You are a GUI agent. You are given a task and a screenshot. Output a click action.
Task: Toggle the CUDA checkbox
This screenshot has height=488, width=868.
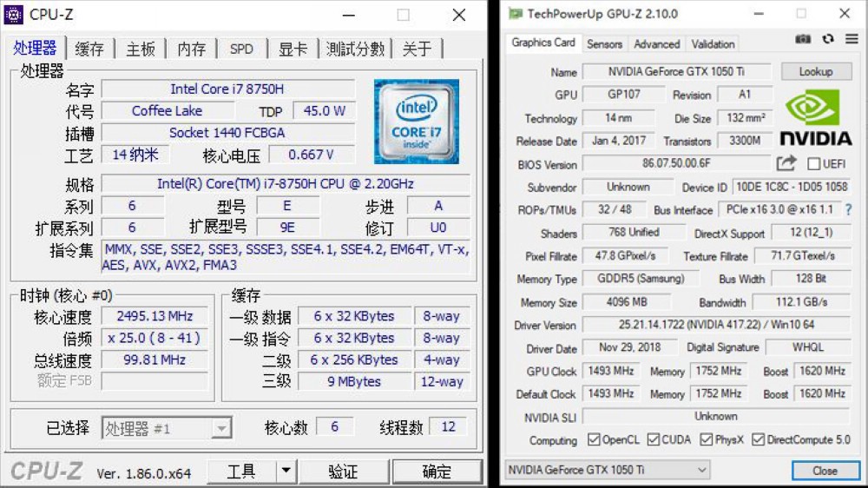[653, 440]
